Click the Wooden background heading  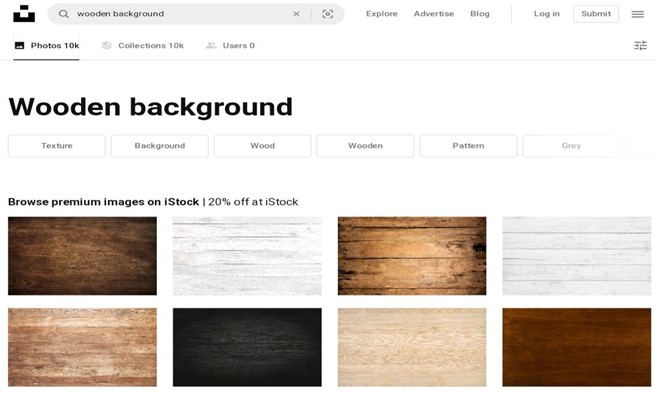(x=150, y=107)
